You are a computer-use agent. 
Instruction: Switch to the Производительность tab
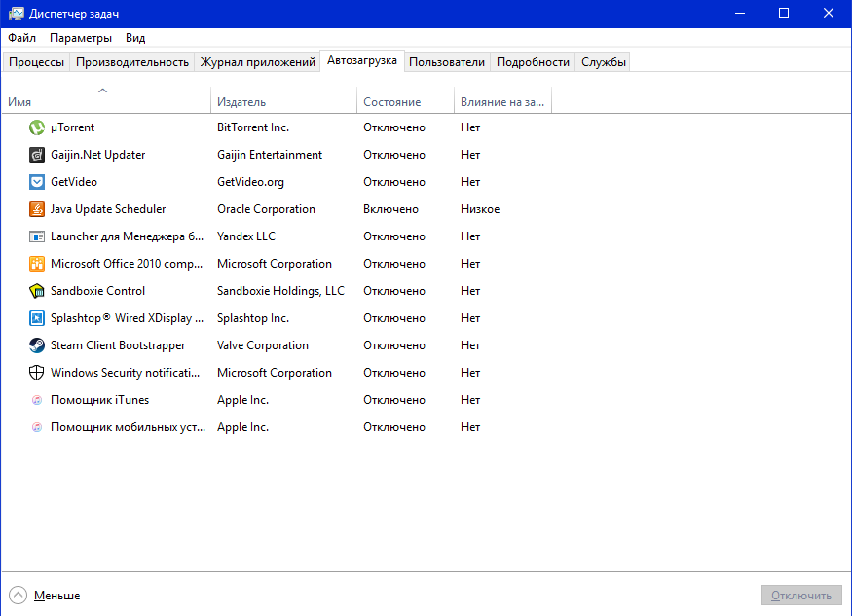[x=132, y=62]
